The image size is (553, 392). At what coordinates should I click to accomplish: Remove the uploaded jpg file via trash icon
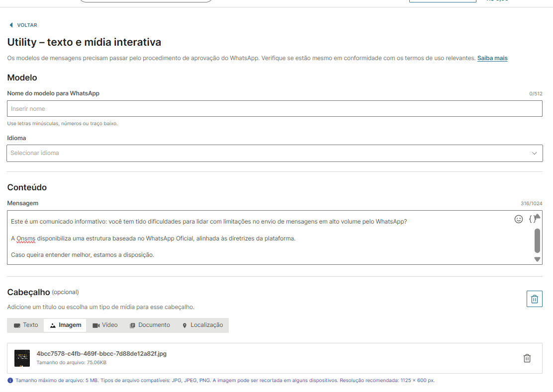(527, 358)
